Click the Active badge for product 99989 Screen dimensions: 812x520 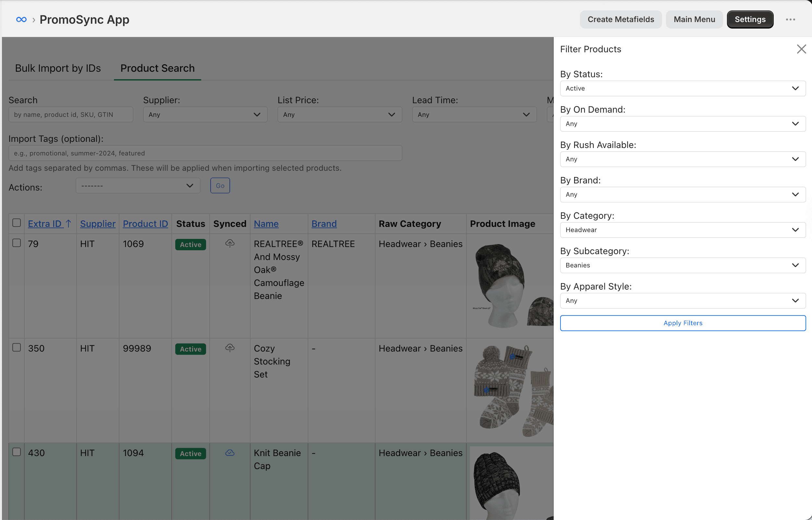coord(191,349)
